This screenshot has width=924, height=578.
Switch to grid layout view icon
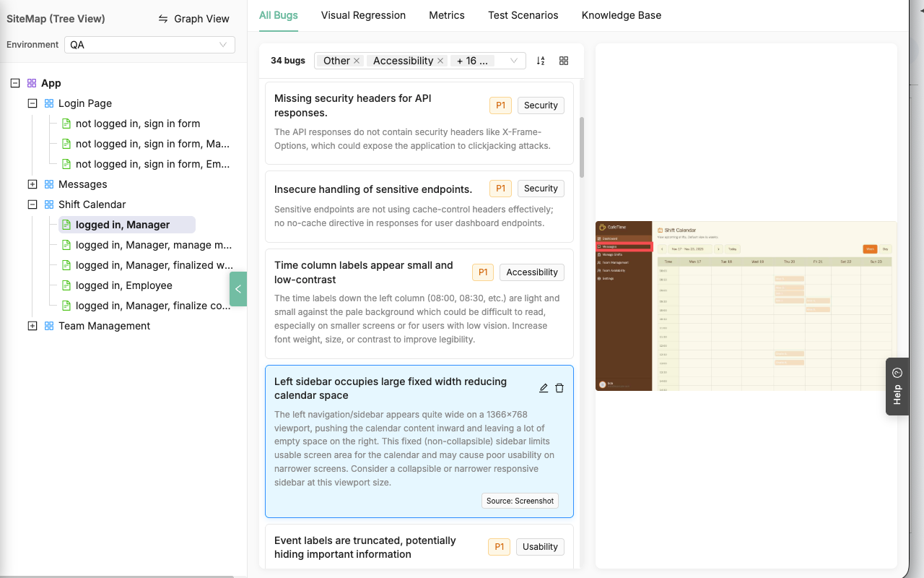pyautogui.click(x=564, y=61)
